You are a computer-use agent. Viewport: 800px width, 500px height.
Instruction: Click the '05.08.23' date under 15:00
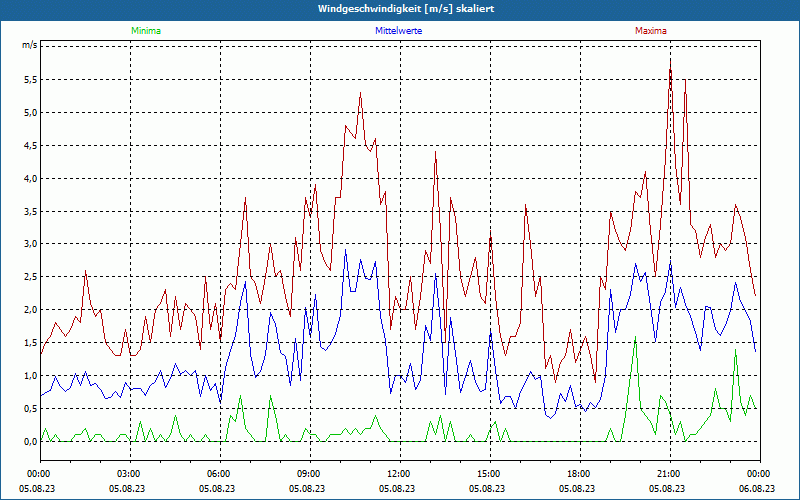[487, 489]
